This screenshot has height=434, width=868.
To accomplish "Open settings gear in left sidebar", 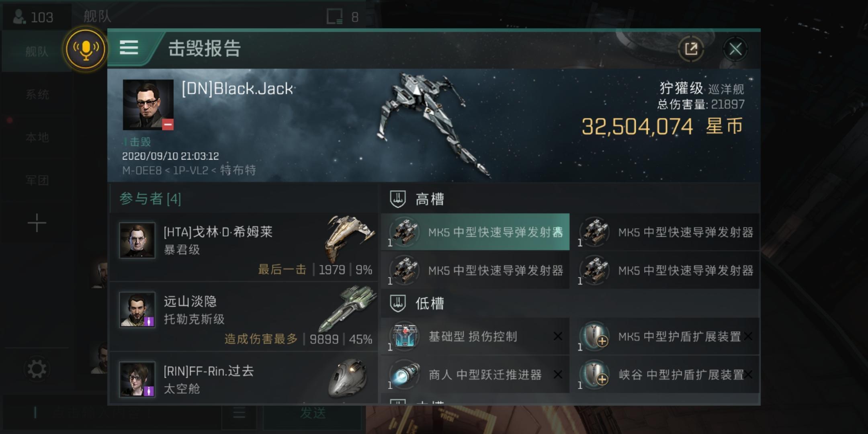I will coord(37,369).
